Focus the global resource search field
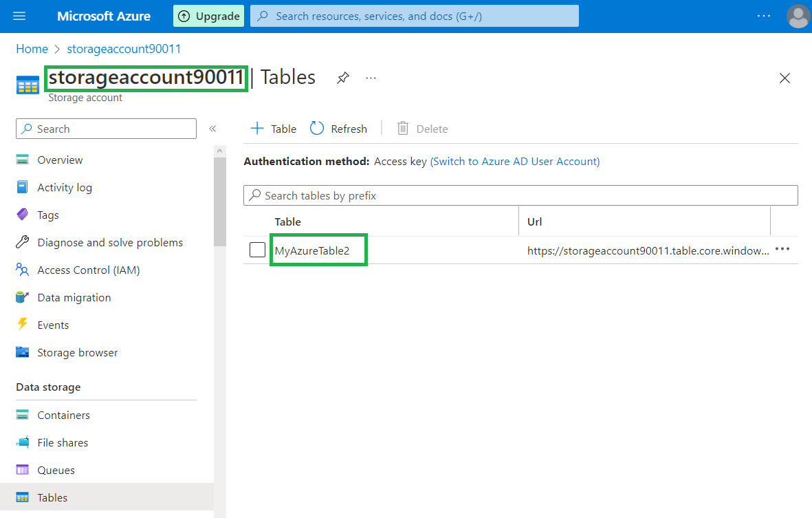Image resolution: width=812 pixels, height=518 pixels. (415, 16)
